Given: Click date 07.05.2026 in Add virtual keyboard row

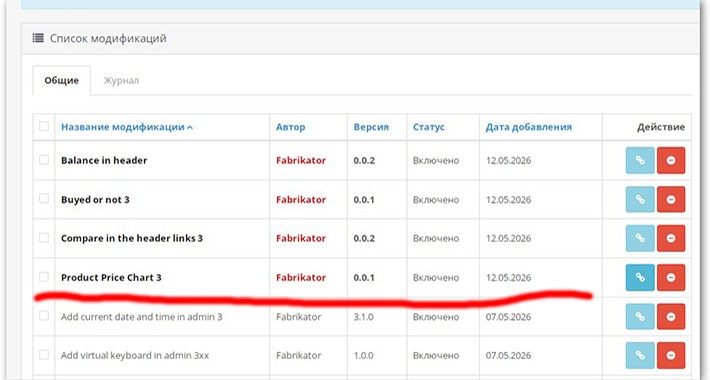Looking at the screenshot, I should click(x=509, y=356).
